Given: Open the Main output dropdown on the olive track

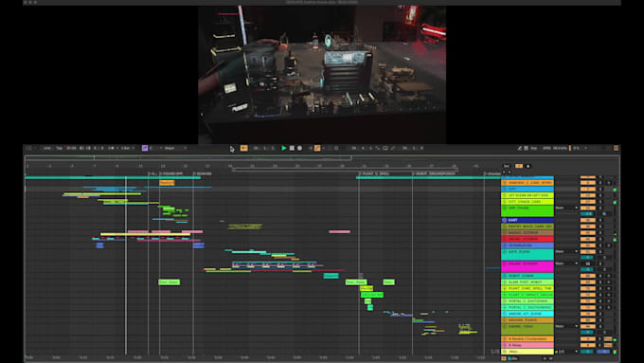Looking at the screenshot, I should tap(566, 326).
